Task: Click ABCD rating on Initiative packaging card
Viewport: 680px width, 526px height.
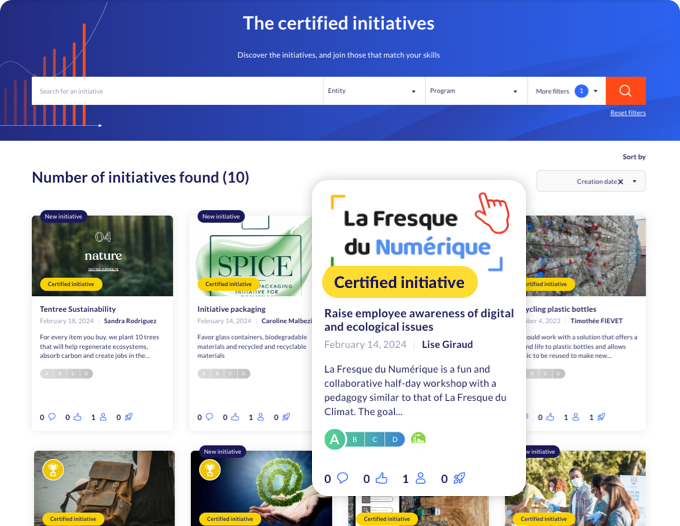Action: click(224, 373)
